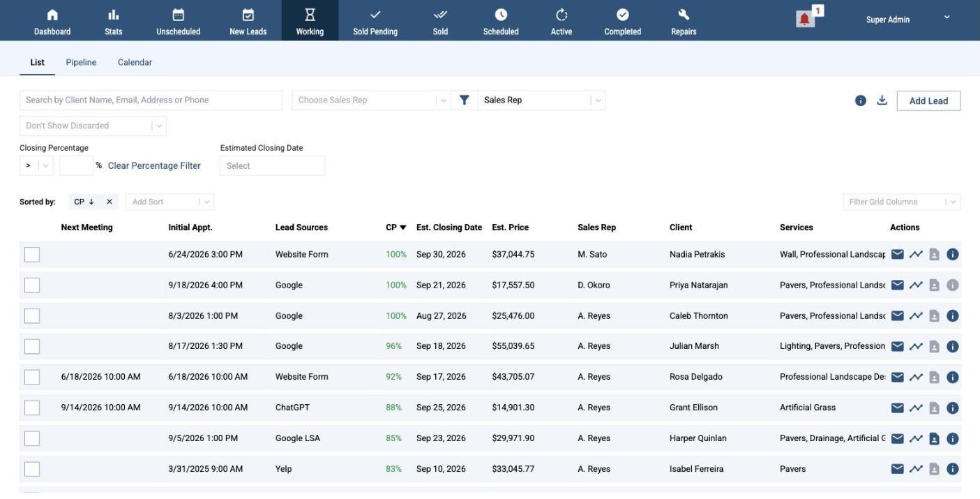
Task: Select checkbox for Caleb Thornton row
Action: 32,315
